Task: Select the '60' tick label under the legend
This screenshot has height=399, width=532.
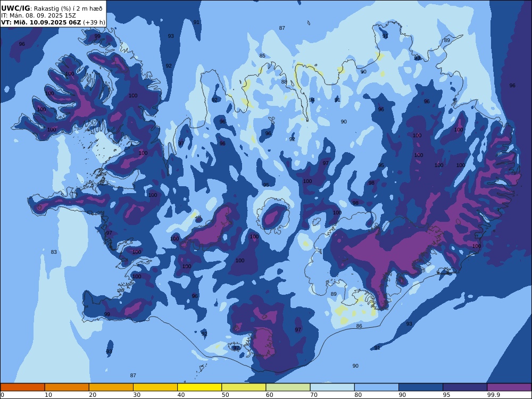Action: coord(270,395)
